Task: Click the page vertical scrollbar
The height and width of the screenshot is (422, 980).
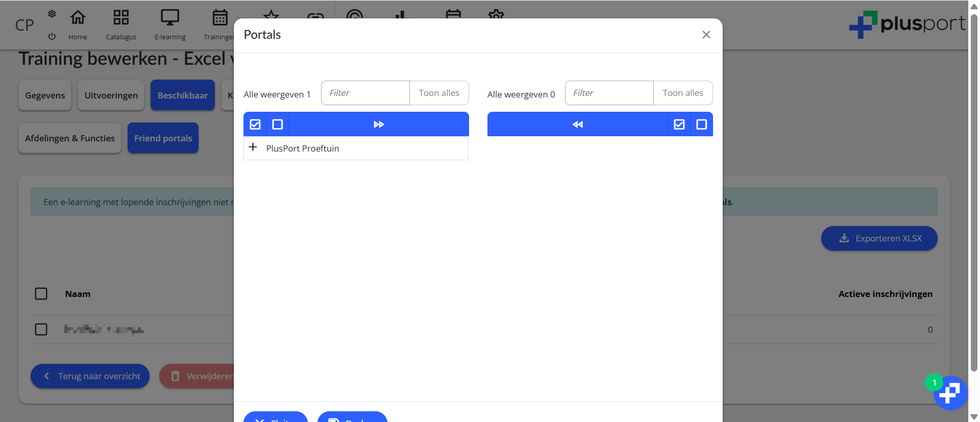Action: [974, 193]
